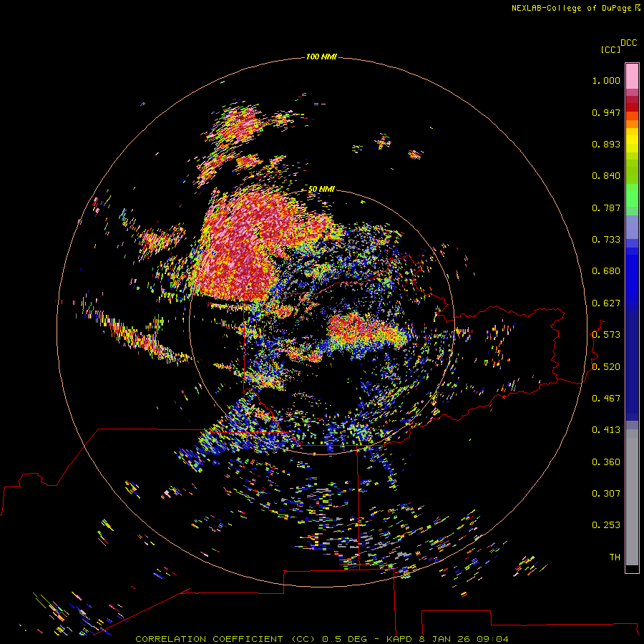Select the 0.627 color scale value
The width and height of the screenshot is (644, 644).
pos(606,303)
